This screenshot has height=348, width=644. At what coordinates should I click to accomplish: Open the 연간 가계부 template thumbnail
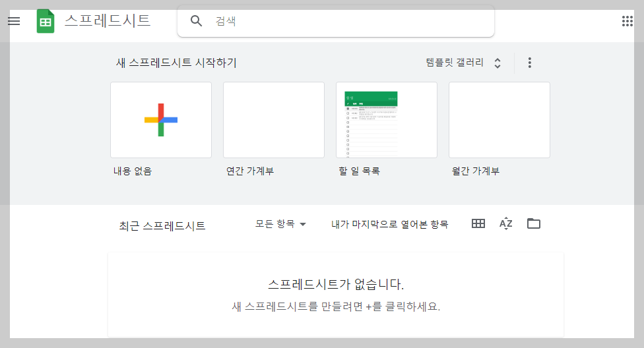click(x=274, y=120)
